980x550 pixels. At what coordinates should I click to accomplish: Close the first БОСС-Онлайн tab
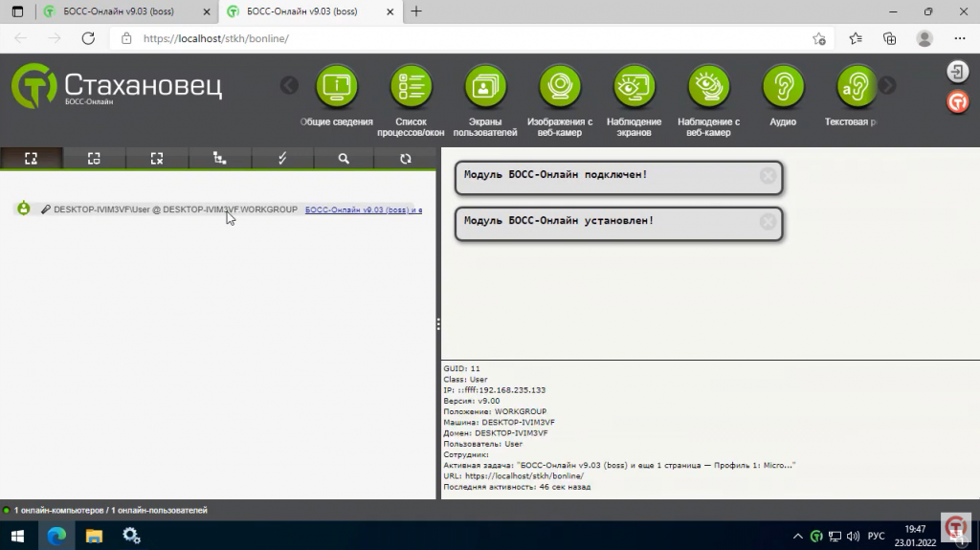(x=207, y=11)
